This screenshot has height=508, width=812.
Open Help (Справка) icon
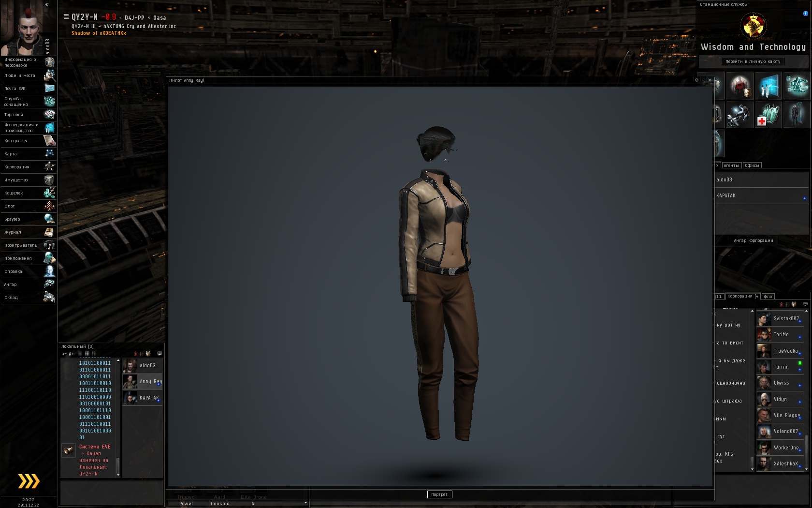[x=49, y=271]
